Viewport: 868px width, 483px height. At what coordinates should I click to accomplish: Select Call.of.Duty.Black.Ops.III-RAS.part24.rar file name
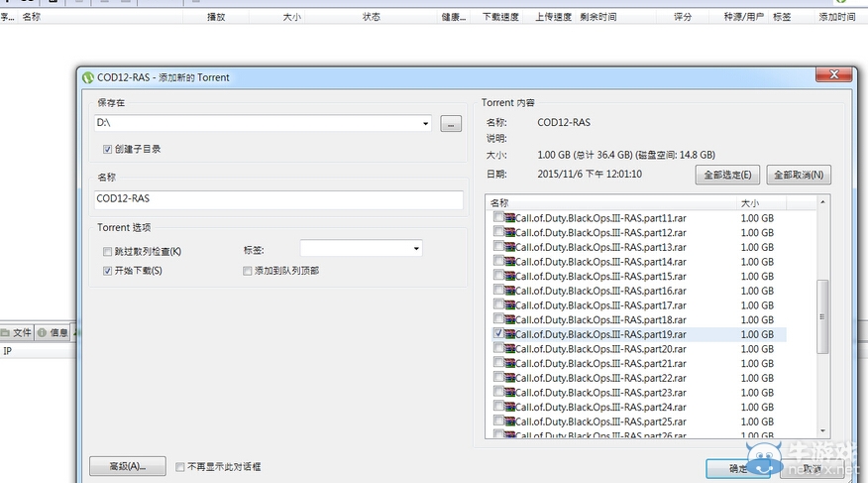[600, 407]
